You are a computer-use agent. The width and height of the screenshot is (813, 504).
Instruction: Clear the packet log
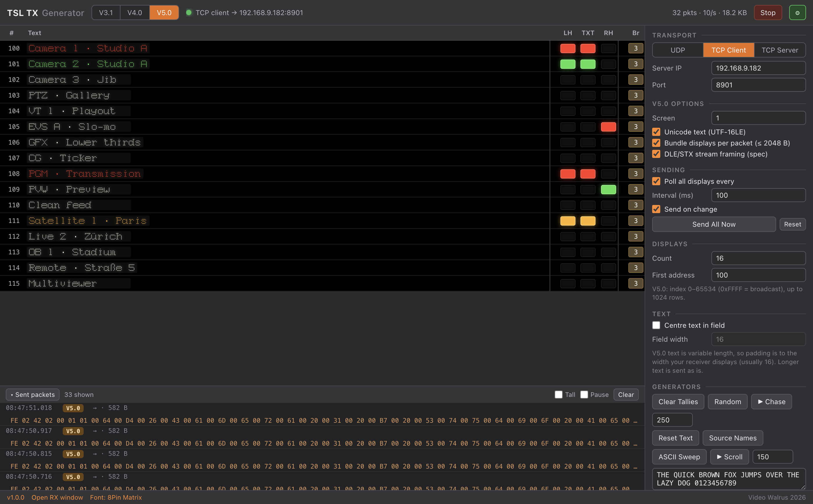[x=626, y=394]
